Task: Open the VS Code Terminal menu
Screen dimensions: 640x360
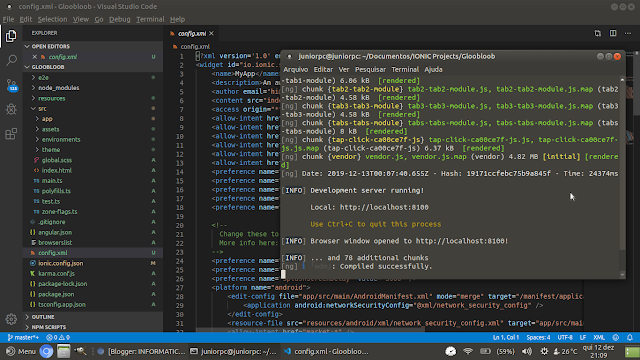Action: (x=150, y=19)
